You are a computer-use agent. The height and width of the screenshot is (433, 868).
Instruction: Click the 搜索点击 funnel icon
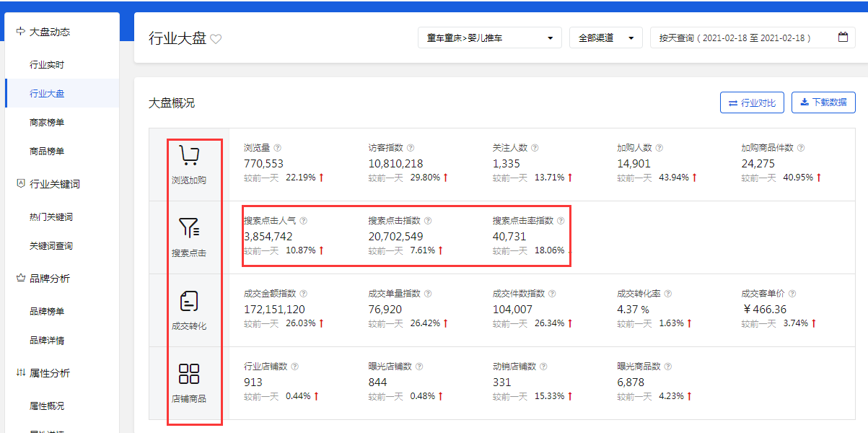click(x=189, y=229)
